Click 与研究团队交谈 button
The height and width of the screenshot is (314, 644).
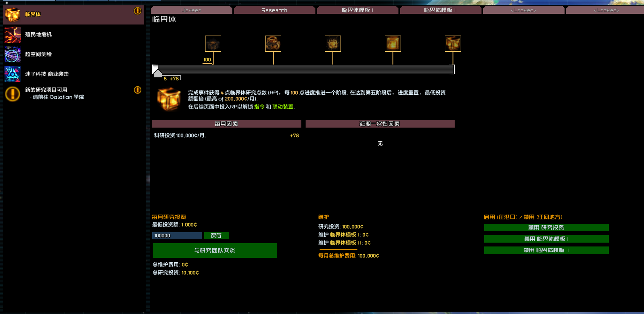215,250
